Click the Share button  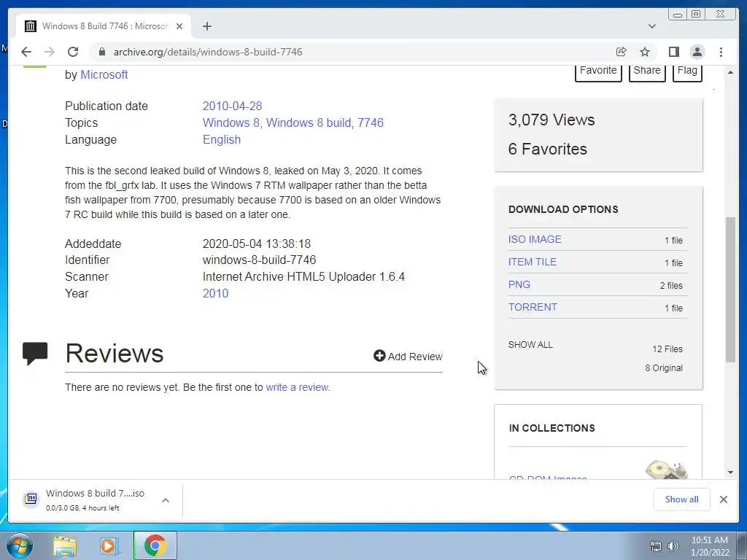pyautogui.click(x=647, y=71)
